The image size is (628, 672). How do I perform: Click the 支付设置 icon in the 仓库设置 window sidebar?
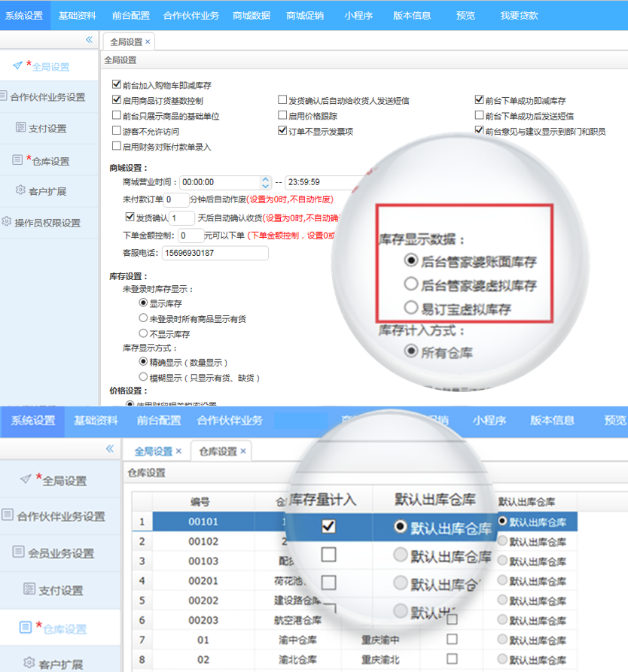point(29,588)
